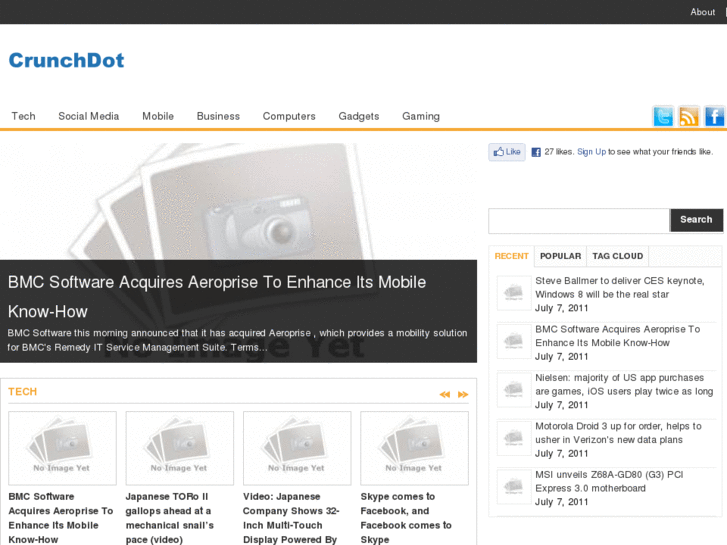Switch to the Popular tab

click(x=560, y=256)
